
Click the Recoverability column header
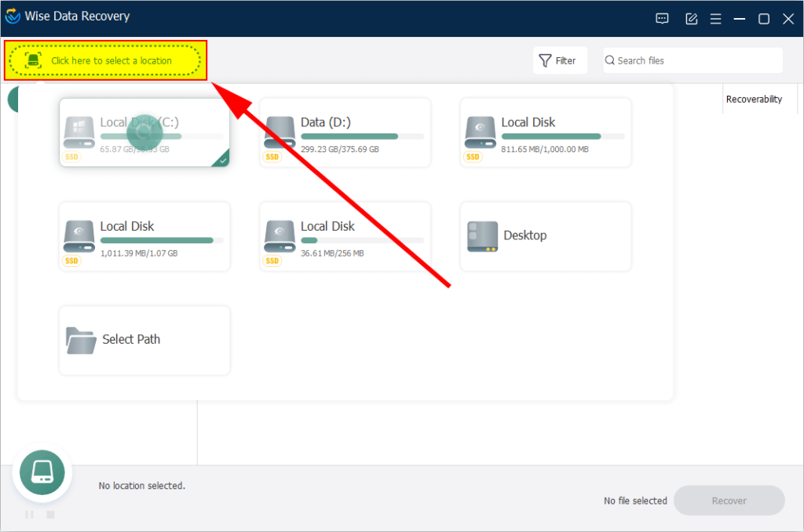(x=754, y=99)
